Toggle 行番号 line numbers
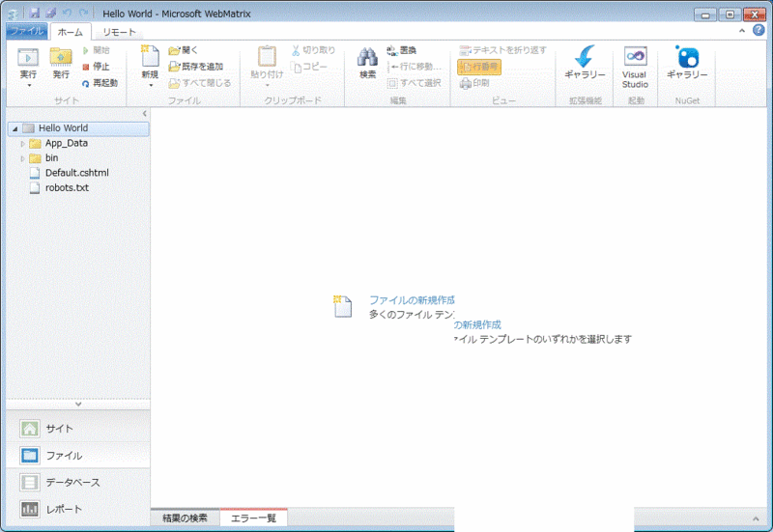Screen dimensions: 773x532 pos(479,67)
